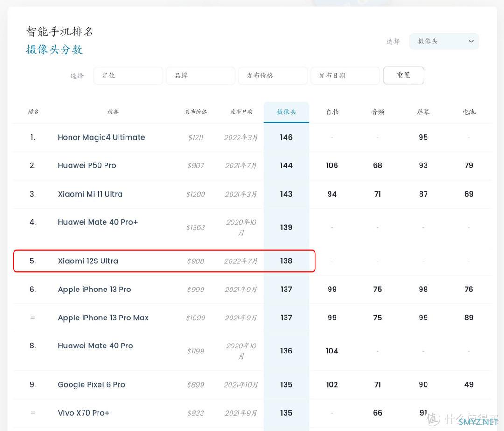Screen dimensions: 504x431
Task: Click screen score 95 for Honor Magic4 Ultimate
Action: pos(423,137)
